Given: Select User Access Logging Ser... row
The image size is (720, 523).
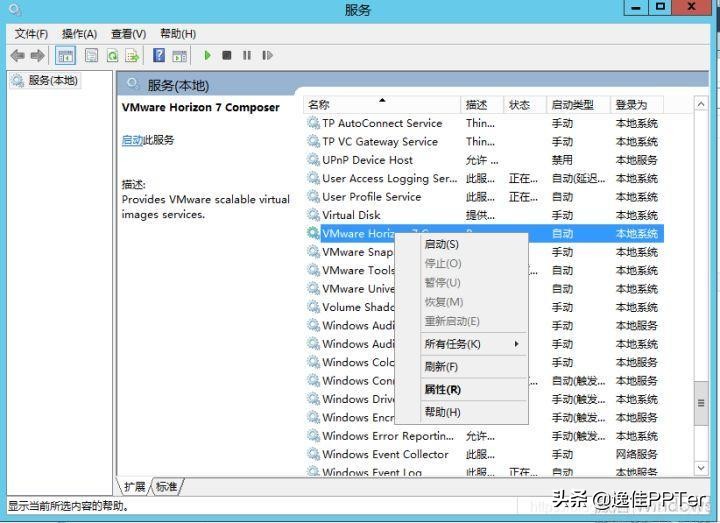Looking at the screenshot, I should 484,178.
